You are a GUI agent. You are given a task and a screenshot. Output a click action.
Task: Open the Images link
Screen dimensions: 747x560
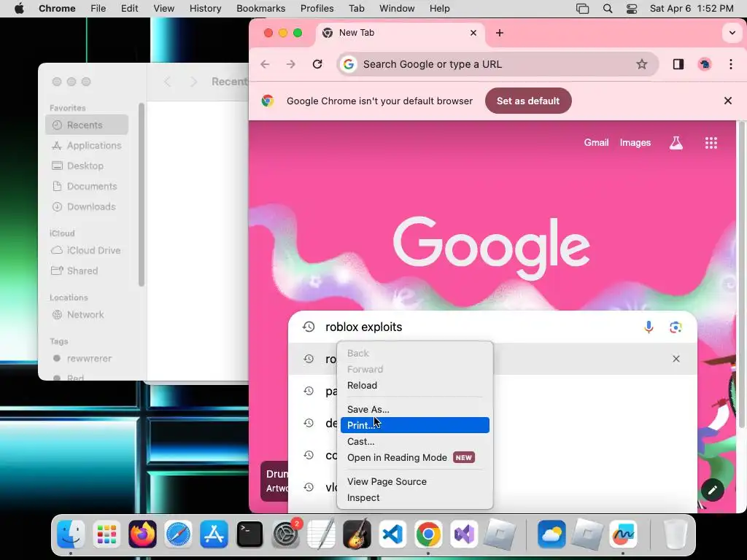pos(635,142)
